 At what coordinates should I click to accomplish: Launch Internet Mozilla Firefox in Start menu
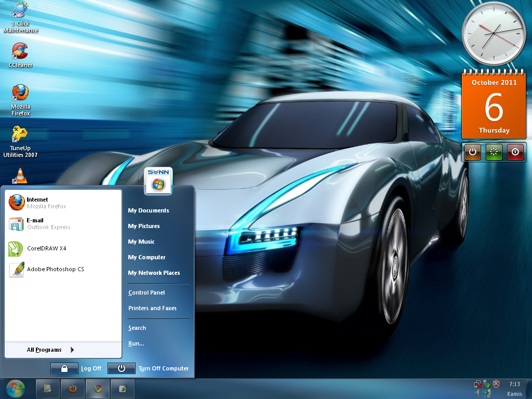coord(63,203)
